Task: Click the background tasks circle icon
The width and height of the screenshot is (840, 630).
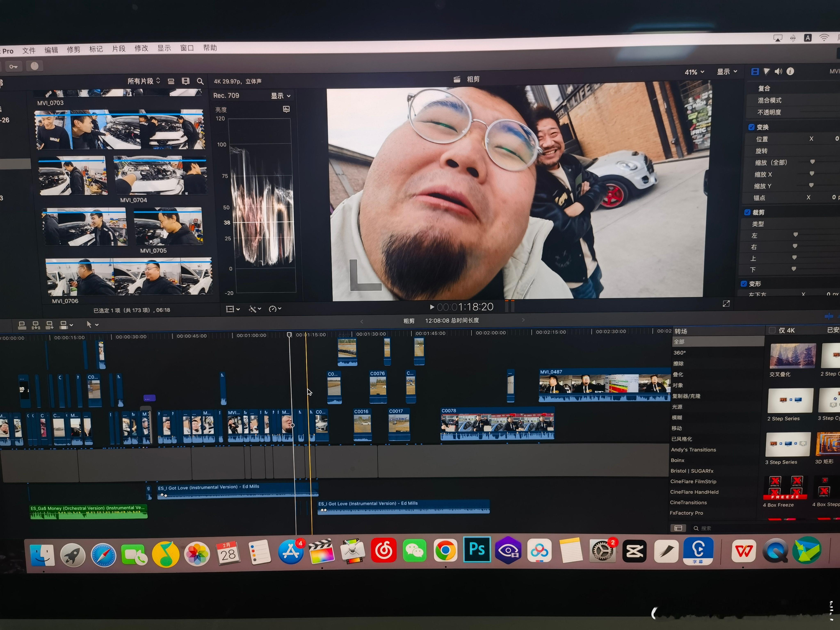Action: coord(35,66)
